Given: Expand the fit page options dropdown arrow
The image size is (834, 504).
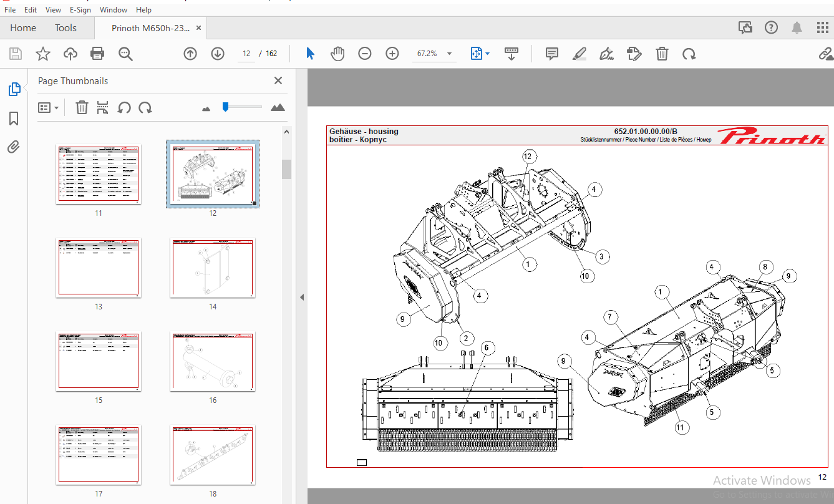Looking at the screenshot, I should click(487, 54).
